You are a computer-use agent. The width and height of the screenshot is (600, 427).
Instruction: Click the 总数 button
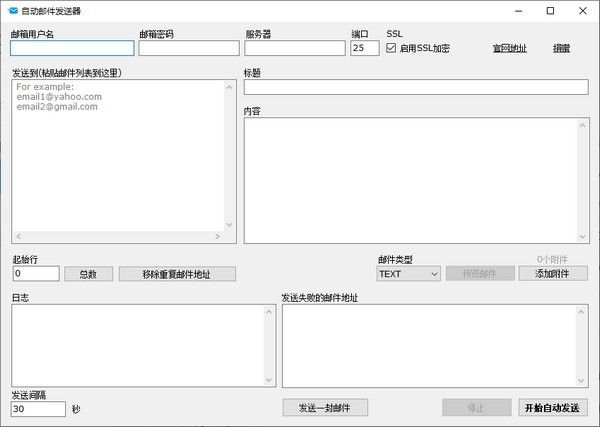tap(88, 274)
